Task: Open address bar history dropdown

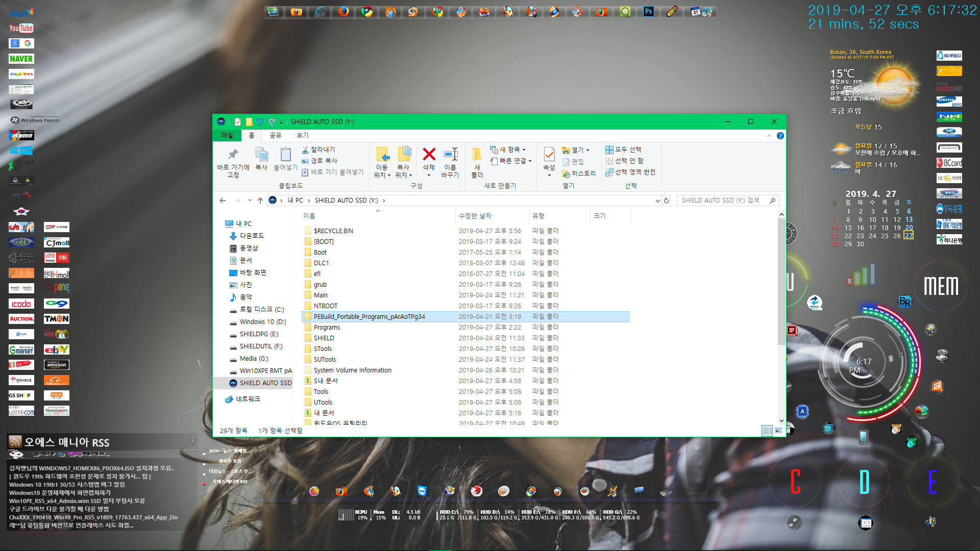Action: pos(657,201)
